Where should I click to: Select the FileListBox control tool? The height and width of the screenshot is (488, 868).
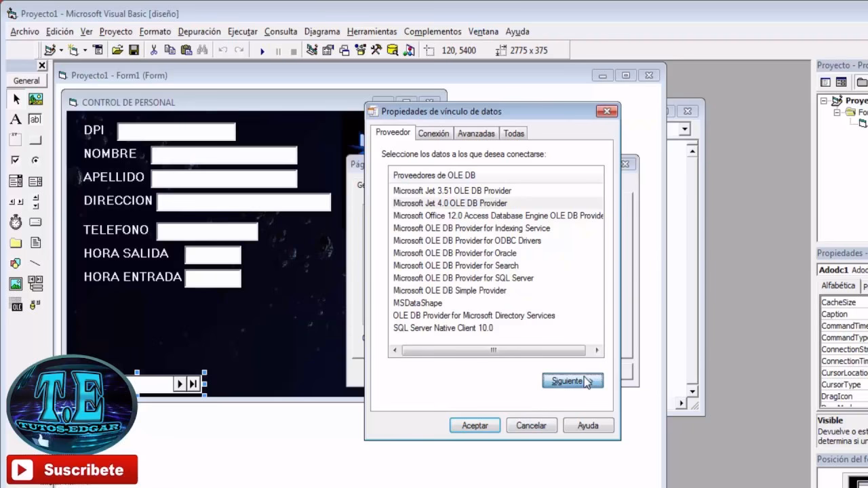[x=35, y=243]
